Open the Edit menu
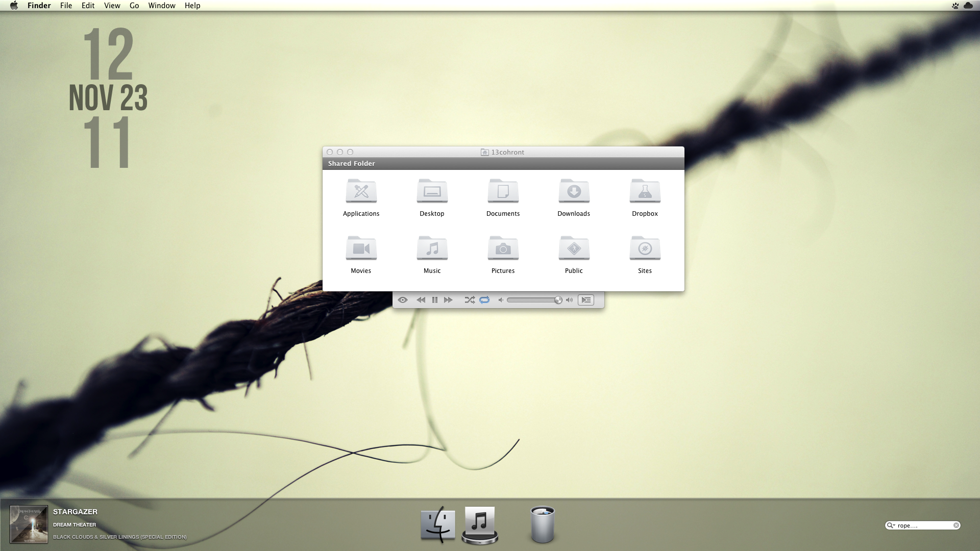 point(88,6)
